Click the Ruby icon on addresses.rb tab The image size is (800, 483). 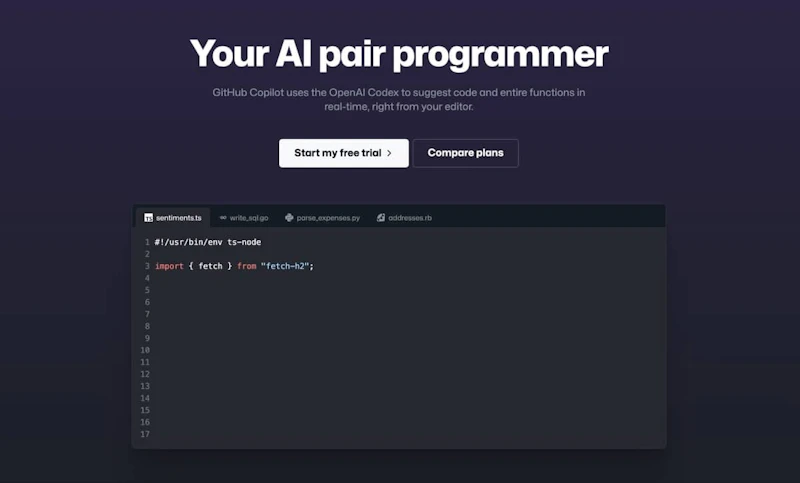[x=381, y=218]
